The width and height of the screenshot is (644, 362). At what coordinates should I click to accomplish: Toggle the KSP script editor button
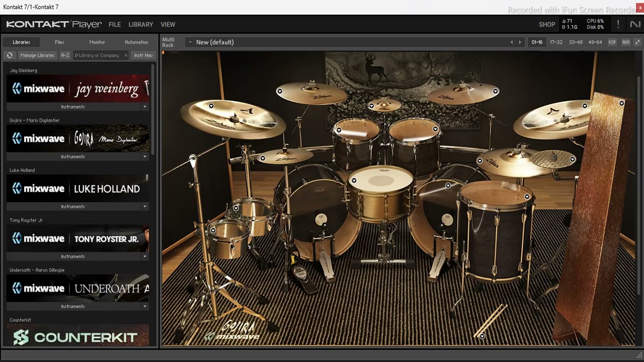612,42
